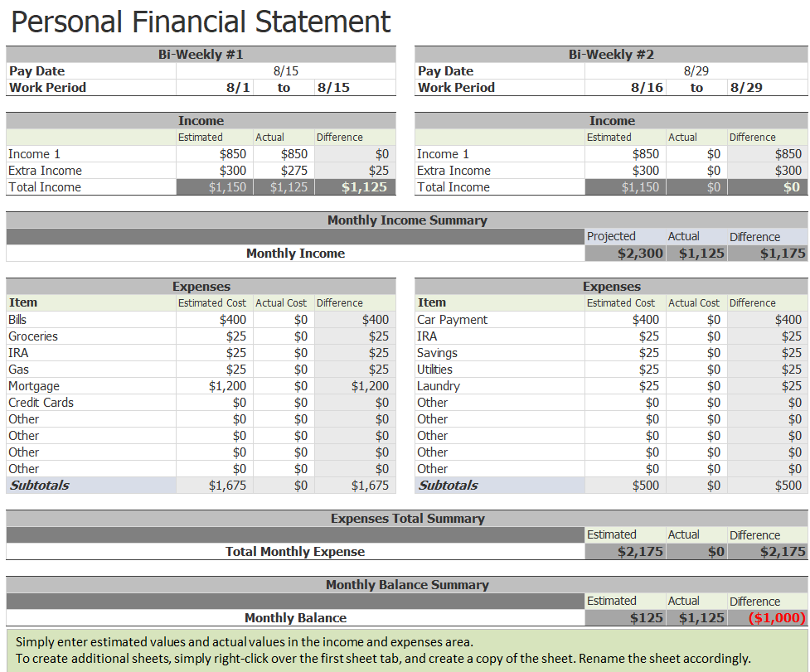Click the Groceries item label
Image resolution: width=810 pixels, height=672 pixels.
[33, 336]
